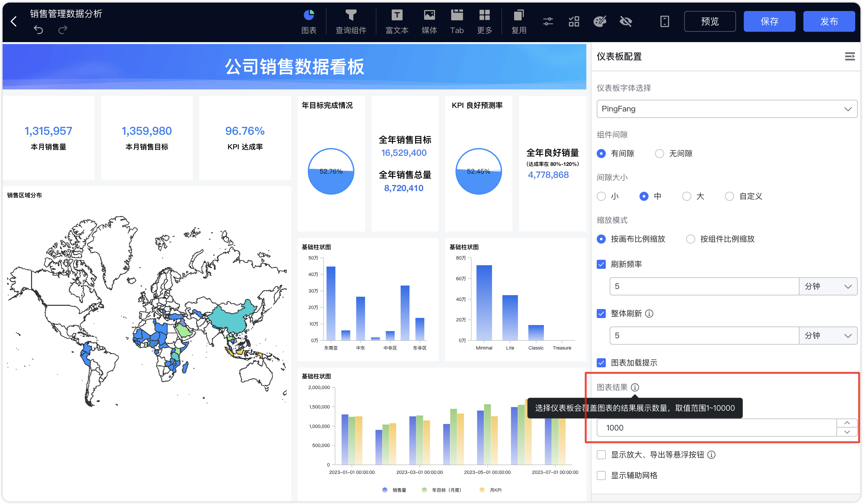Choose 小 gap size
The height and width of the screenshot is (504, 863).
[x=601, y=196]
